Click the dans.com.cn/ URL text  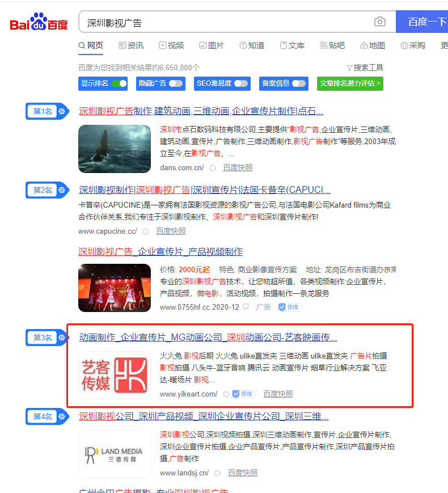click(x=181, y=168)
